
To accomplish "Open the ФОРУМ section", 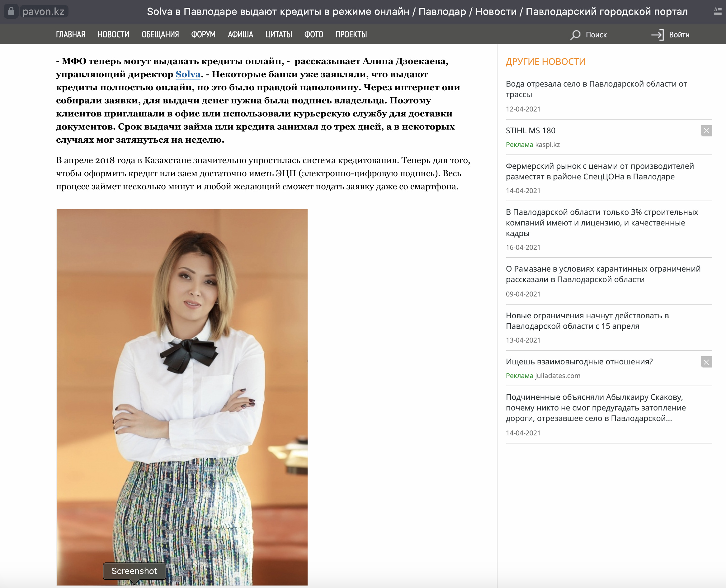I will tap(203, 35).
